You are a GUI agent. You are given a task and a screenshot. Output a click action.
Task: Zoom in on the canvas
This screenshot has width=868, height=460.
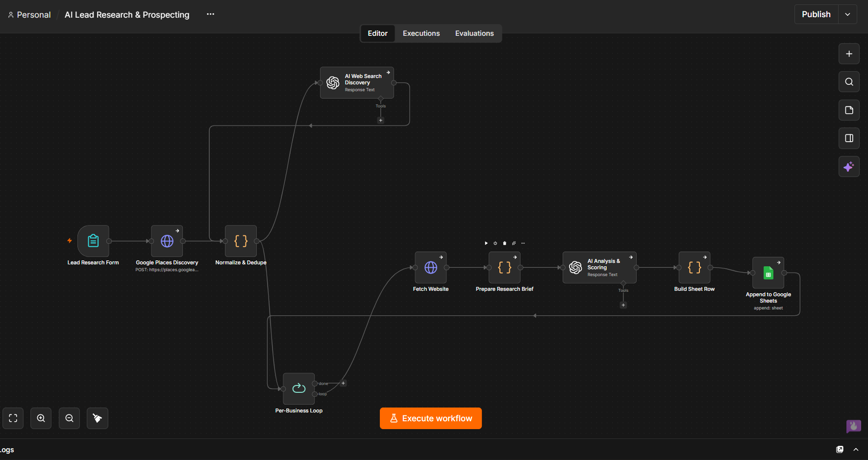[x=41, y=418]
